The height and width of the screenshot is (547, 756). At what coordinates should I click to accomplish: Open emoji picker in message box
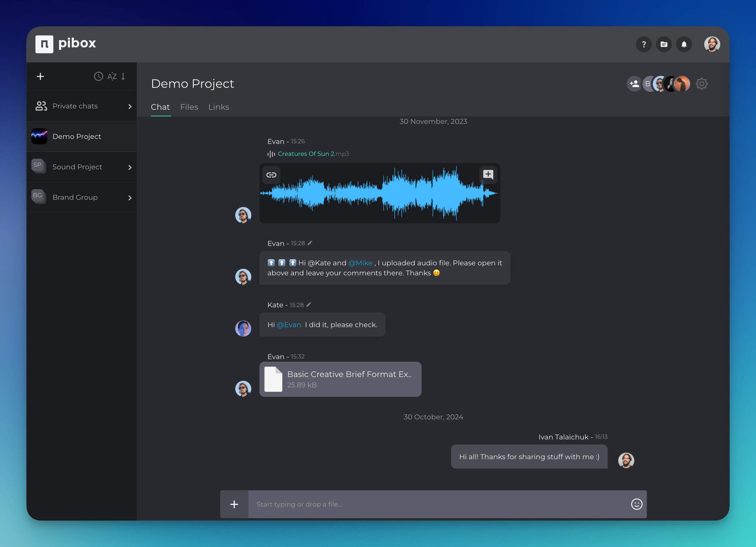click(637, 504)
